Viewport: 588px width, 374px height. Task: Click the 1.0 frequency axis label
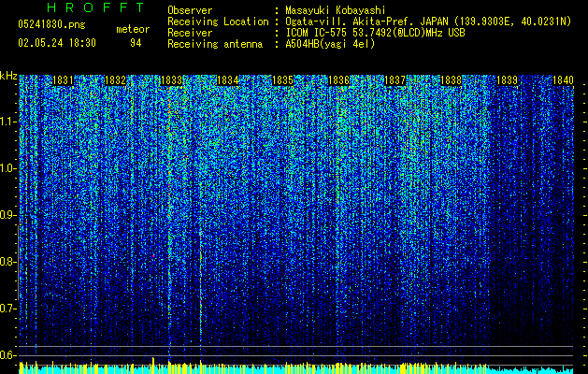8,168
